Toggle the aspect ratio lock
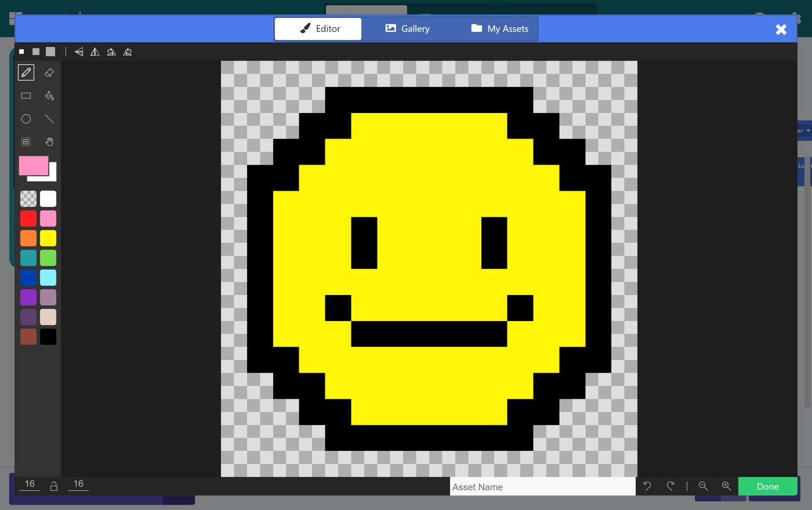812x510 pixels. pyautogui.click(x=54, y=486)
